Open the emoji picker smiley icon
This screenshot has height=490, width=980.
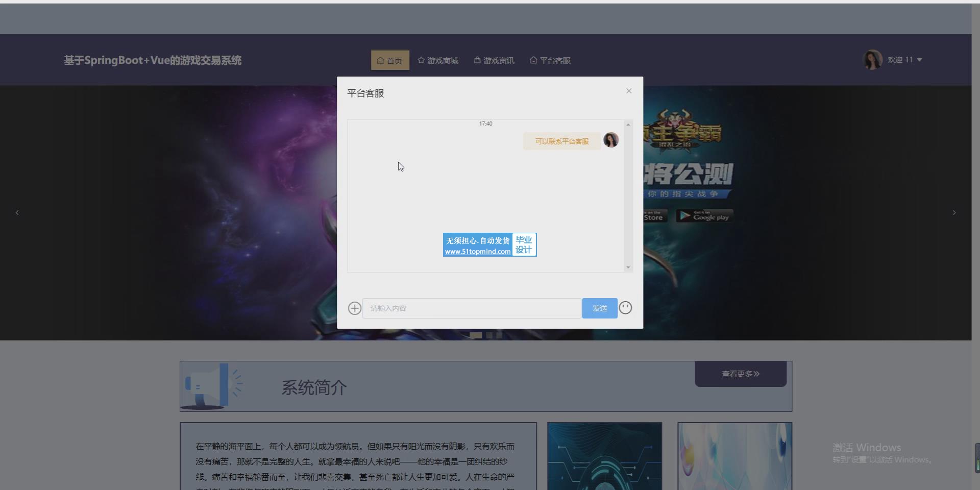coord(625,308)
